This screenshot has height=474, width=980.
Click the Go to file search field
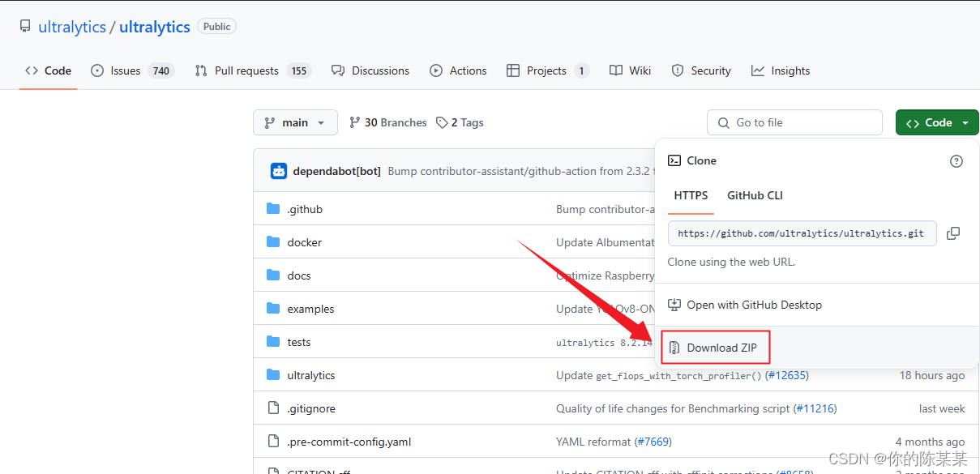[x=794, y=122]
